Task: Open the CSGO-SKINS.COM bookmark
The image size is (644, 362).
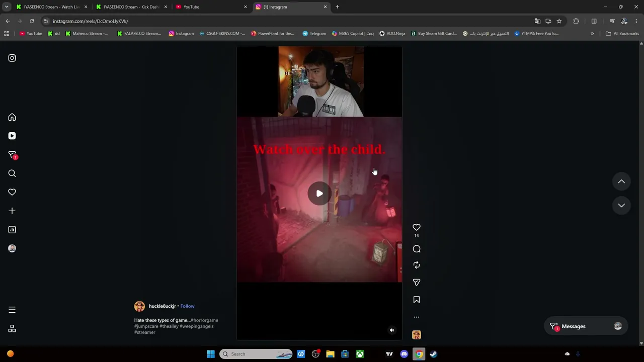Action: pos(222,34)
